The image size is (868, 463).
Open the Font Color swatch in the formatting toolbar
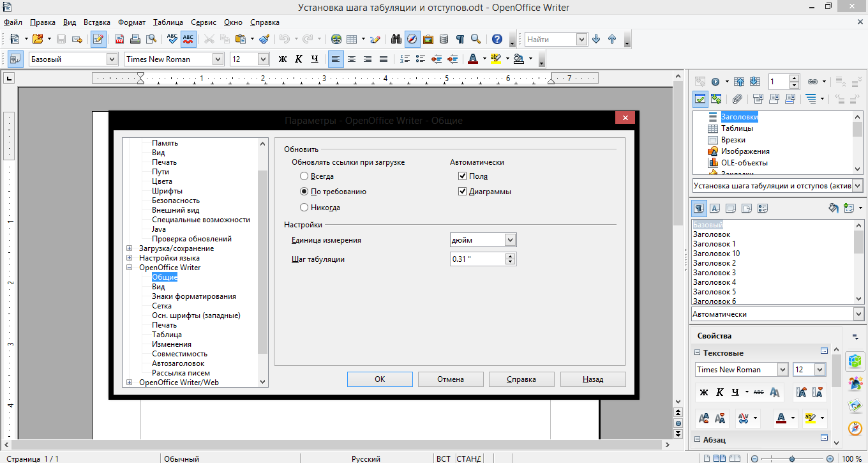[x=473, y=59]
